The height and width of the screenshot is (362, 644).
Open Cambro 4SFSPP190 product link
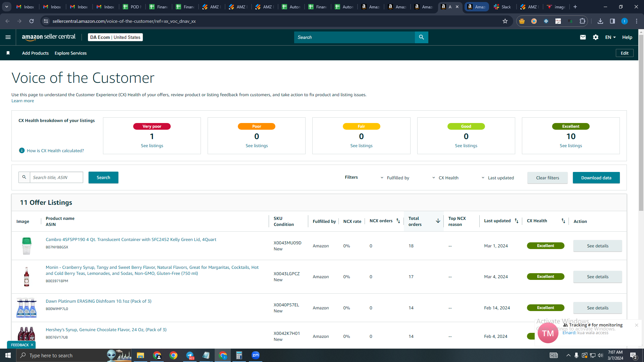[x=131, y=240]
